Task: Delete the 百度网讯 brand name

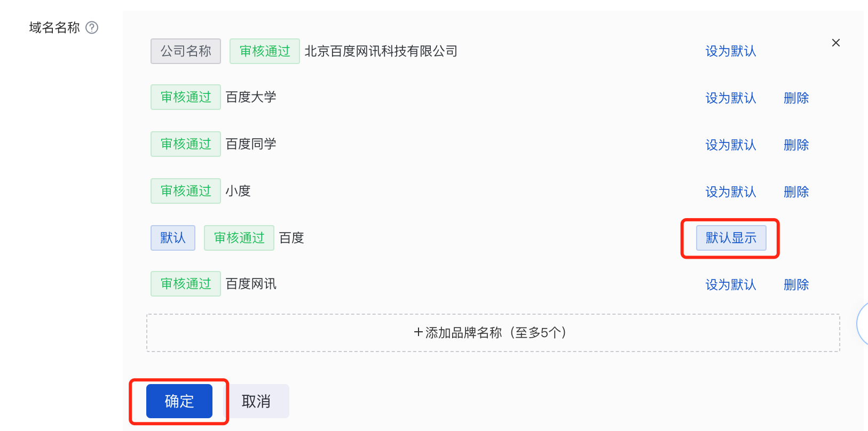Action: point(796,285)
